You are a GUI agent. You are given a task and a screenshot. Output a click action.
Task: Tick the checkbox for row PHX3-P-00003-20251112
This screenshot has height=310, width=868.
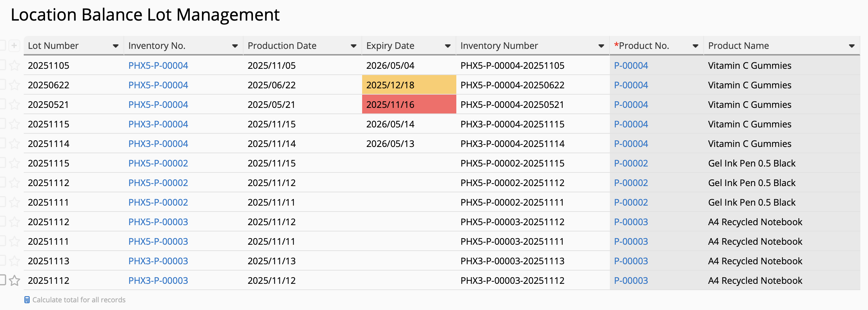[x=3, y=280]
